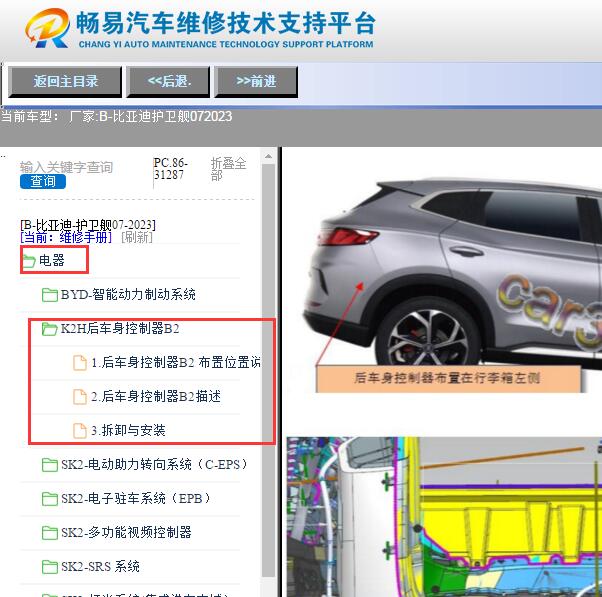
Task: Click folder icon of K2H后车身控制器B2
Action: [50, 329]
